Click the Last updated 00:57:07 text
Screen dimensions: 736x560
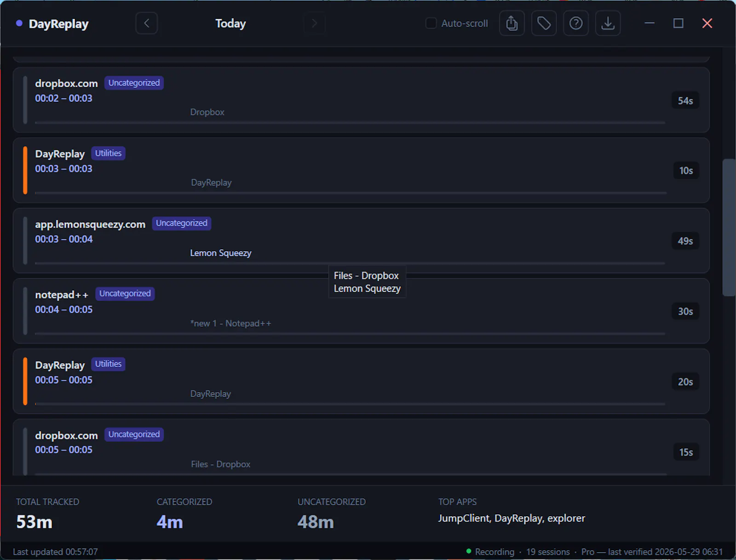point(55,552)
